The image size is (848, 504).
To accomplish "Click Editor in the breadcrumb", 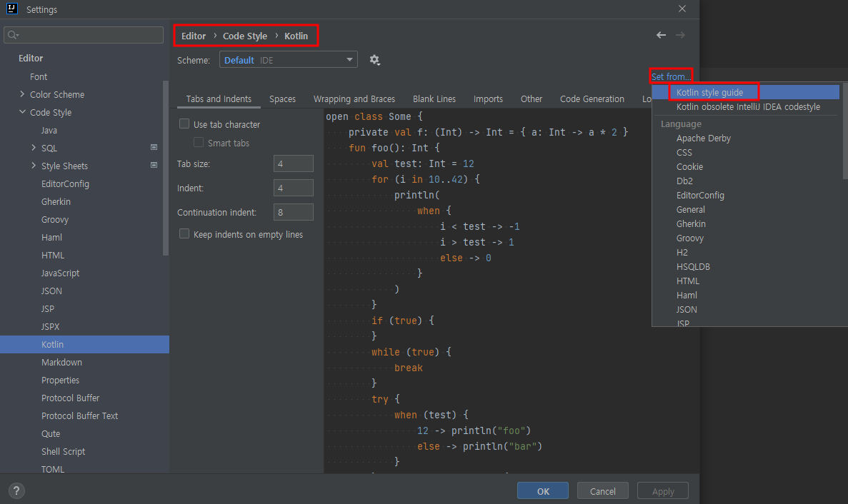I will point(194,36).
